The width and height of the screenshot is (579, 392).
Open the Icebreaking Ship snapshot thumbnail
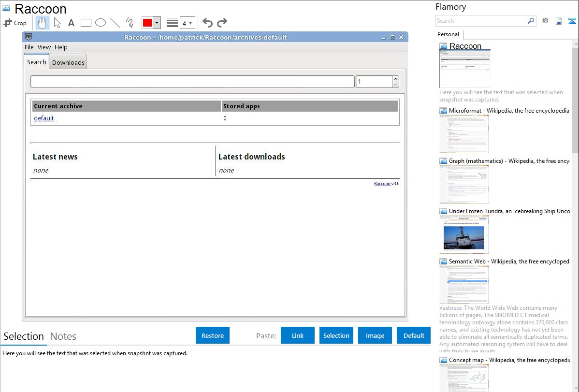pyautogui.click(x=464, y=234)
